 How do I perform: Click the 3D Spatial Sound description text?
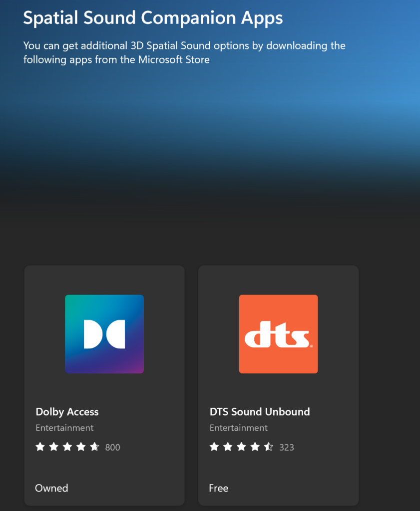tap(184, 52)
